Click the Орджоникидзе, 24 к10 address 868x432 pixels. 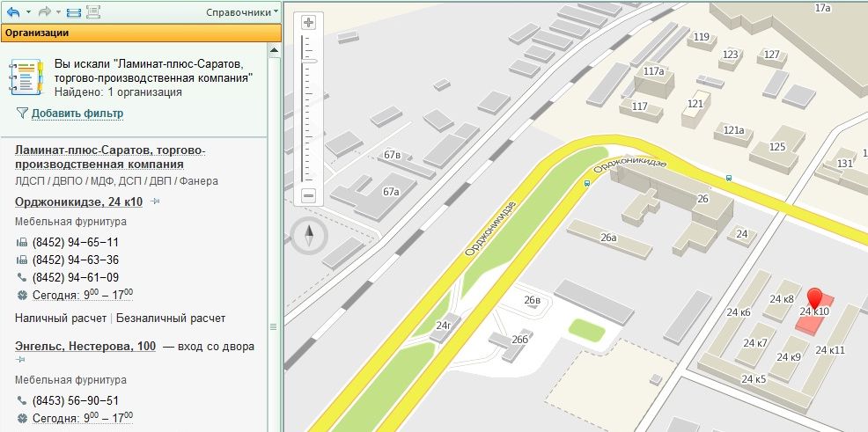(x=80, y=201)
